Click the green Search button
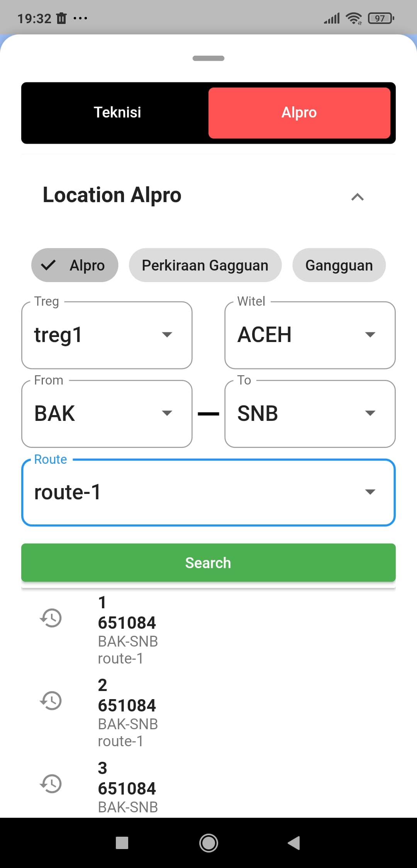Image resolution: width=417 pixels, height=868 pixels. coord(208,563)
